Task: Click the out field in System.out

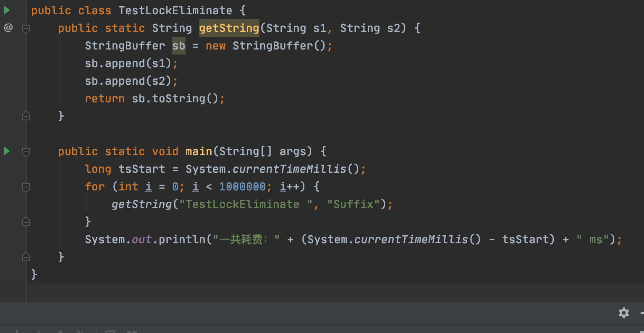Action: point(142,239)
